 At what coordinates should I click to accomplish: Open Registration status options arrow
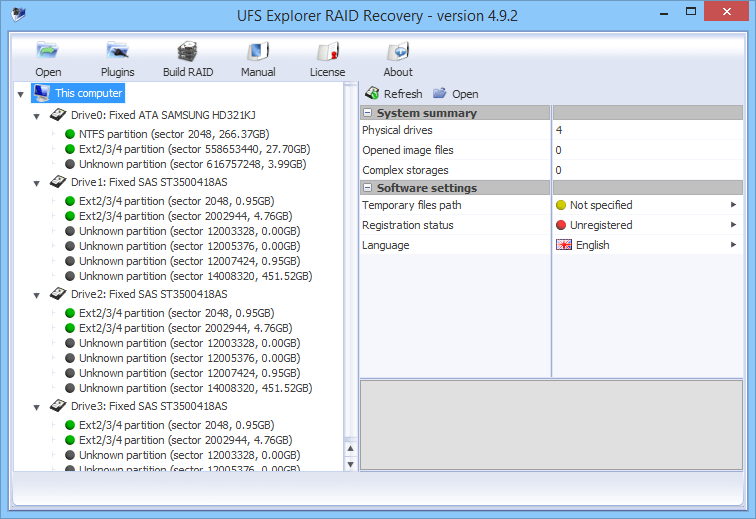[x=733, y=224]
